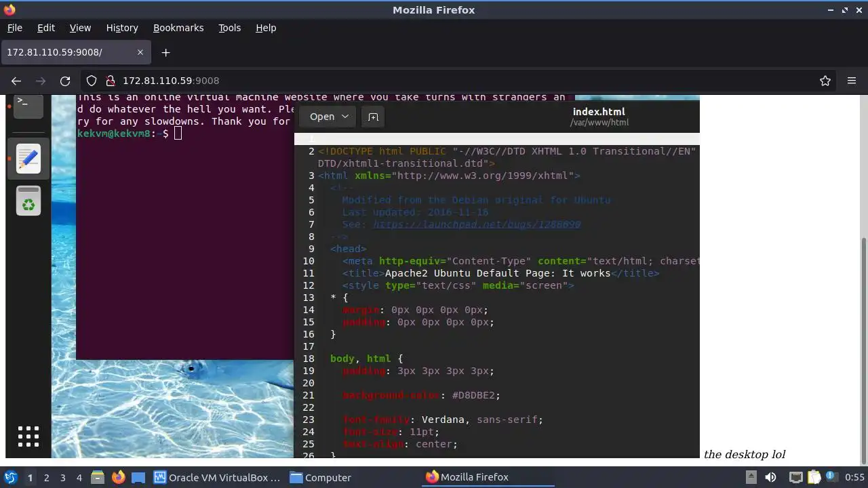The image size is (868, 488).
Task: Open the notification alert tray icon
Action: click(x=831, y=478)
